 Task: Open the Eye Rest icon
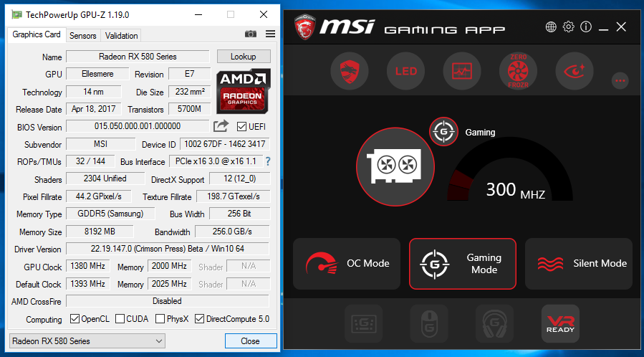[x=575, y=71]
